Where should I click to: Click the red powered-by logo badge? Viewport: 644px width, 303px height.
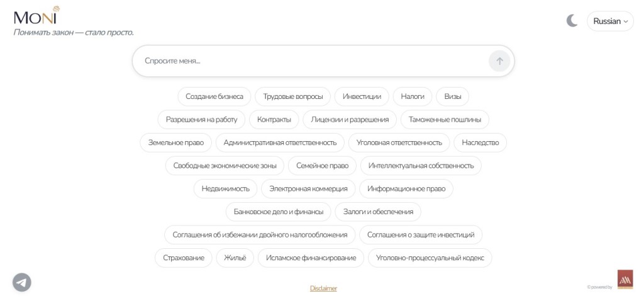(625, 279)
